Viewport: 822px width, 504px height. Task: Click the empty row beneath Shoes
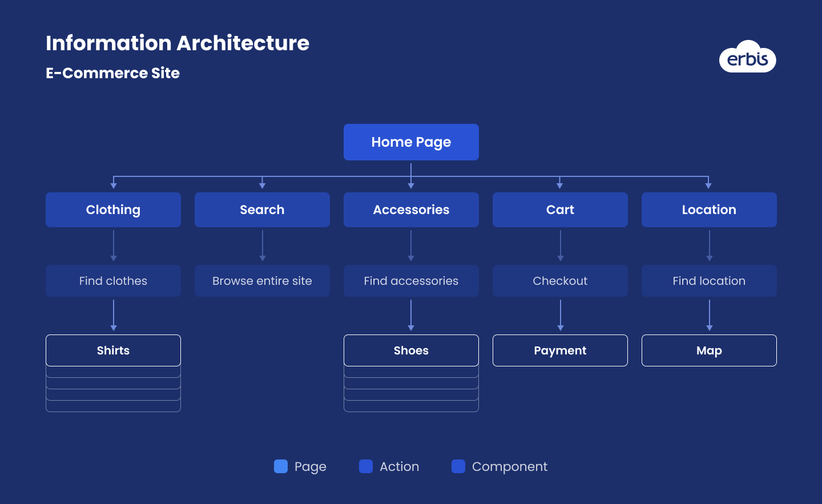[x=411, y=372]
